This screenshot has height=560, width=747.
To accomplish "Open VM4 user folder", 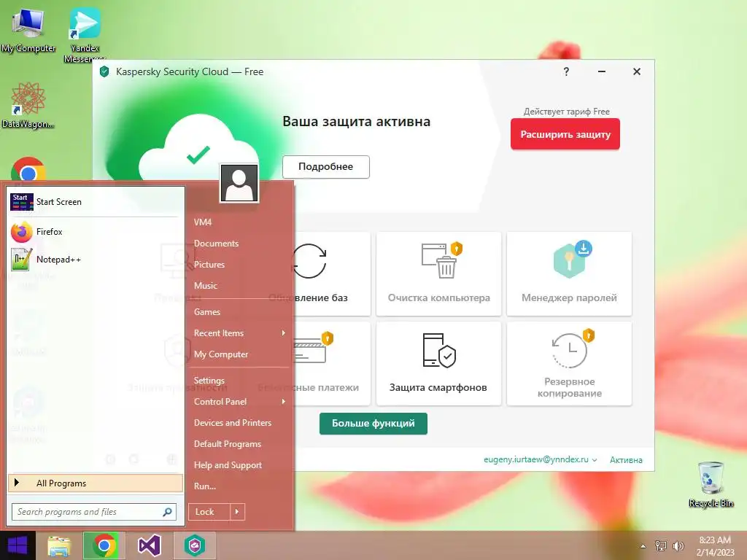I will pos(203,222).
